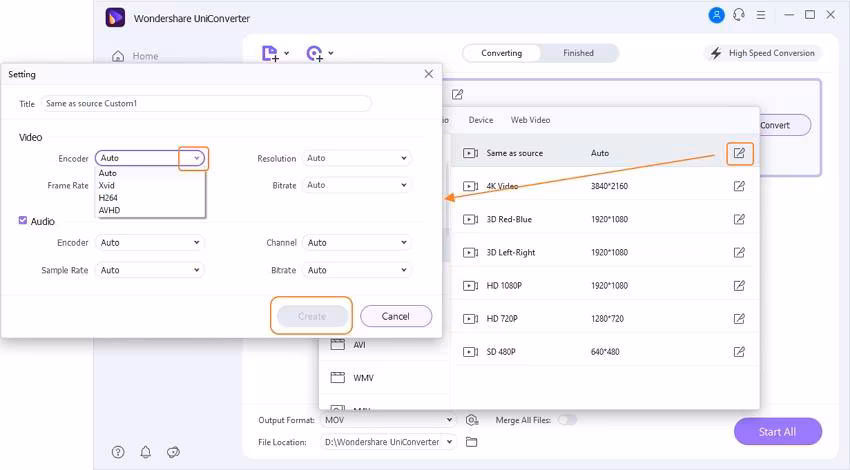The width and height of the screenshot is (850, 470).
Task: Switch to the Converting tab
Action: 501,53
